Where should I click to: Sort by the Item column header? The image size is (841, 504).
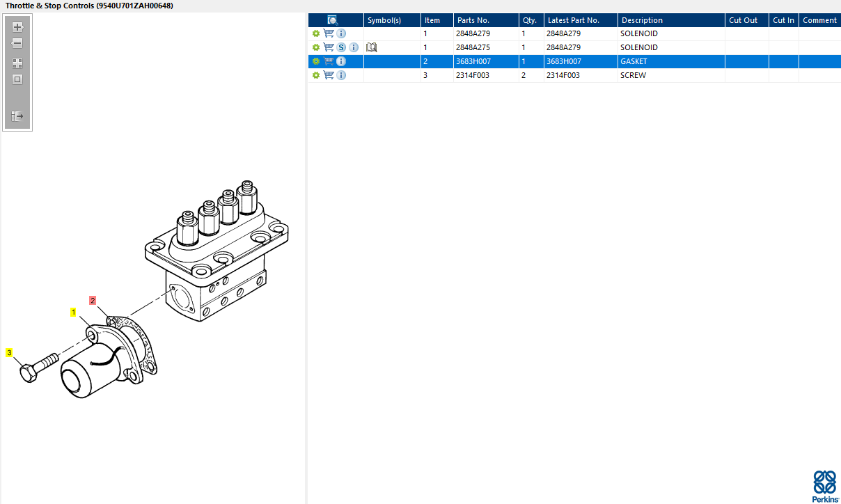point(437,20)
